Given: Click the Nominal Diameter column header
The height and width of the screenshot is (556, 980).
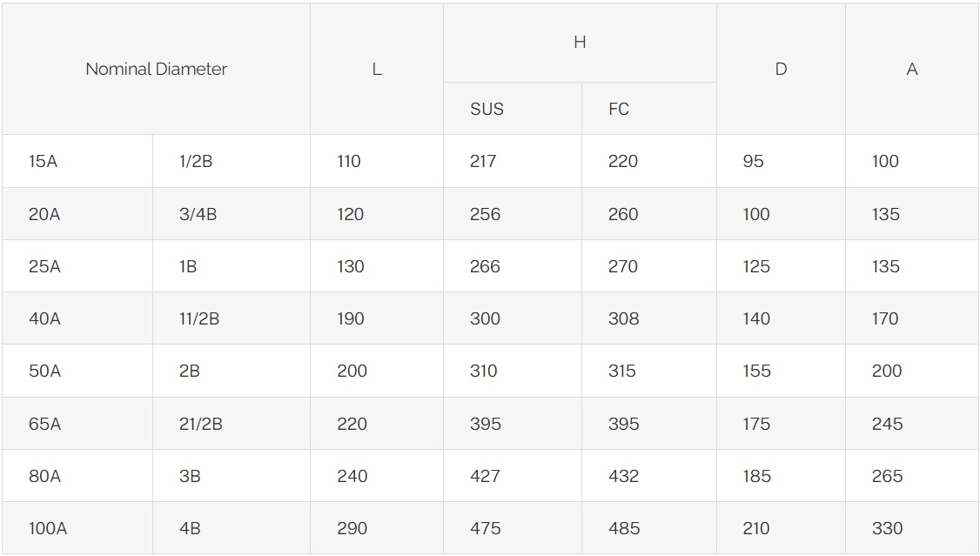Looking at the screenshot, I should (156, 70).
